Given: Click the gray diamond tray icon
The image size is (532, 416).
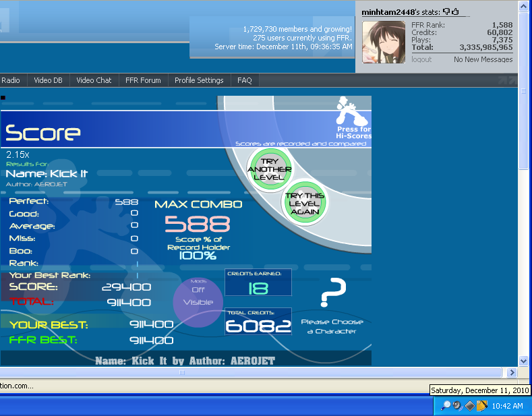Looking at the screenshot, I should 470,405.
